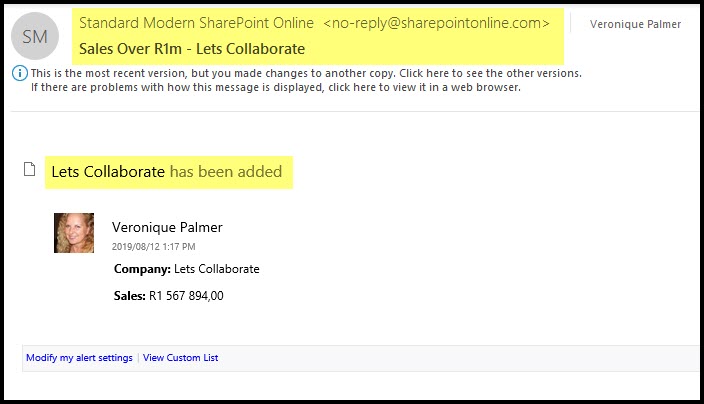Click the view in web browser message
Image resolution: width=704 pixels, height=404 pixels.
275,87
